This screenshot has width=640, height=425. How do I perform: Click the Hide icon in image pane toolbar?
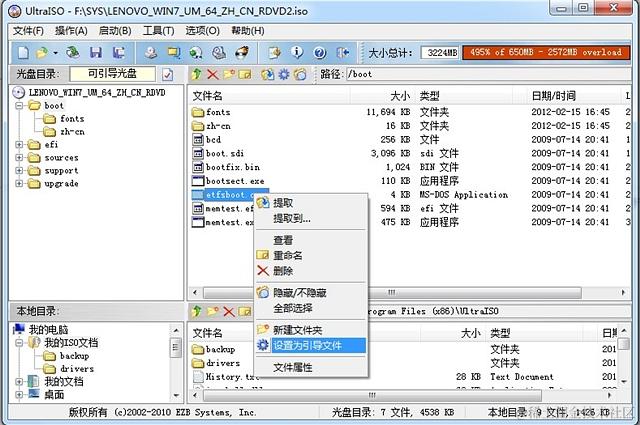coord(300,74)
